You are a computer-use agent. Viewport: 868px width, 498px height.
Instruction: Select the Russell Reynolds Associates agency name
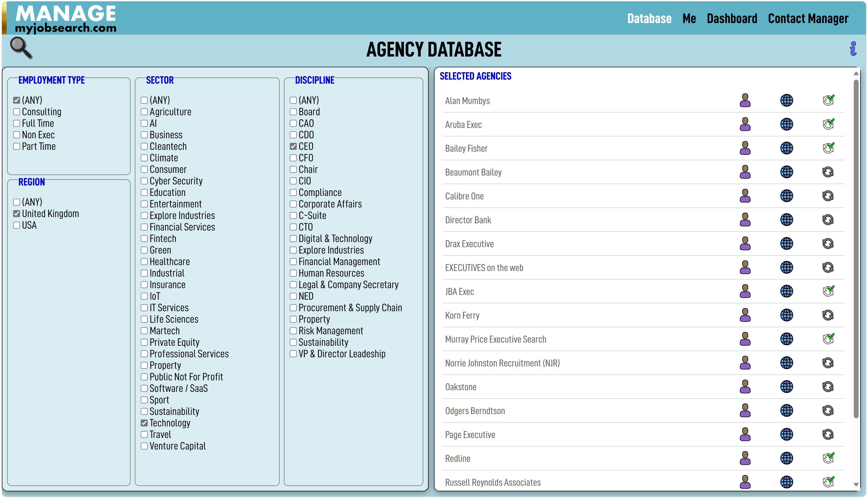pyautogui.click(x=493, y=483)
